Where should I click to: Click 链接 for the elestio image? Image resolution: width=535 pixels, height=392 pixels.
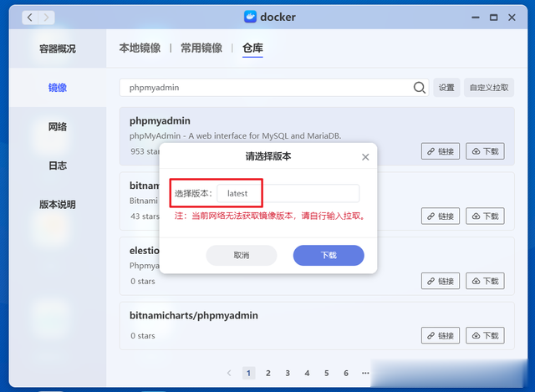(441, 281)
